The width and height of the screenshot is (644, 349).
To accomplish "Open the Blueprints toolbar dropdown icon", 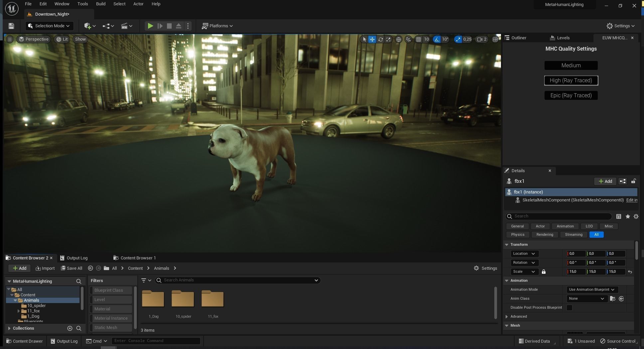I will 108,26.
